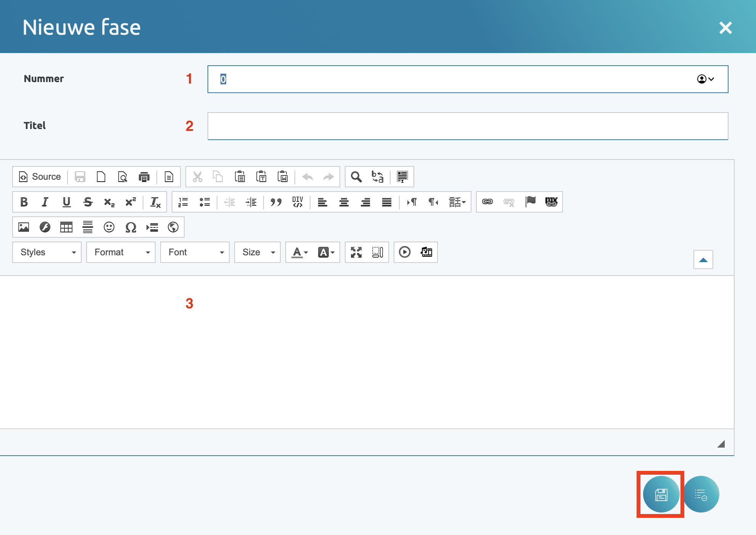The width and height of the screenshot is (756, 535).
Task: Maximize the editor area
Action: coord(356,252)
